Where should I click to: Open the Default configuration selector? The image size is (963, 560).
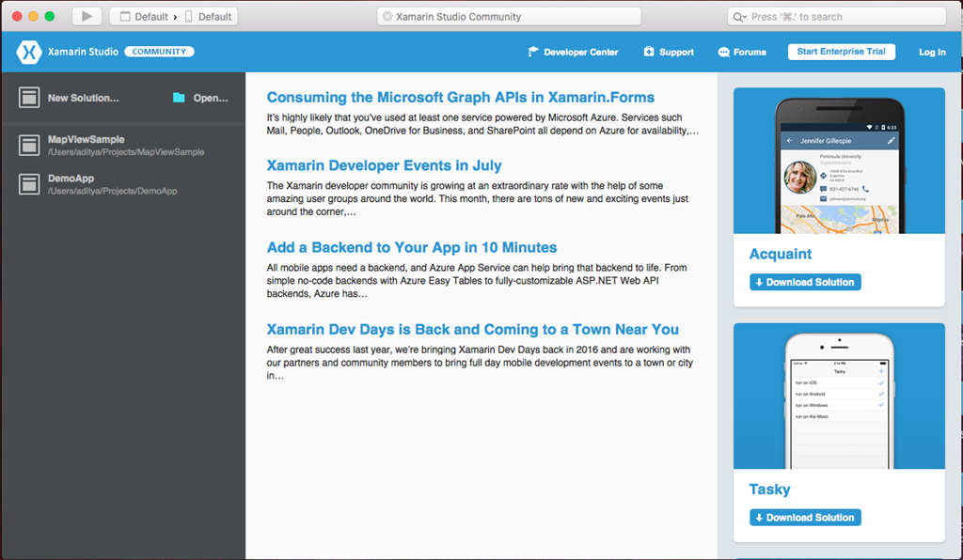(x=144, y=17)
